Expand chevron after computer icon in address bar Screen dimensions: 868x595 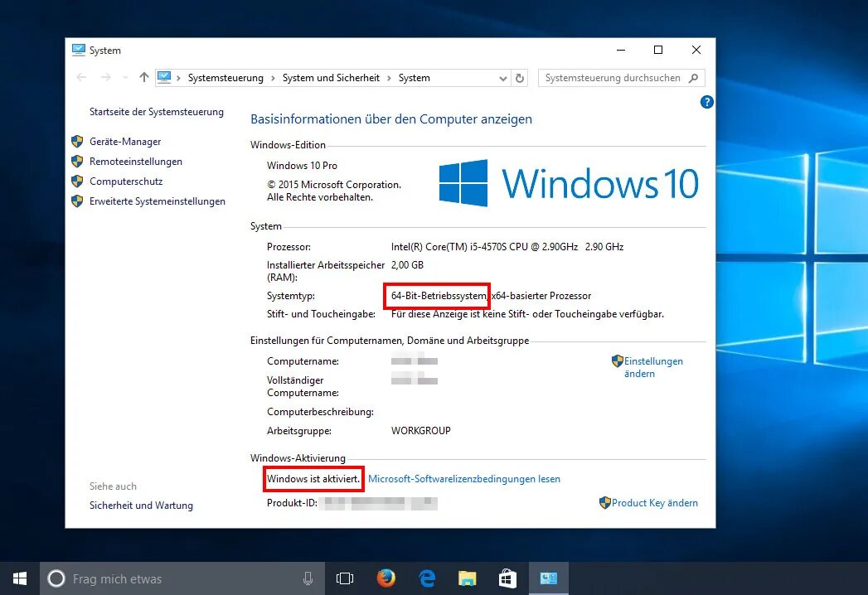[x=179, y=78]
